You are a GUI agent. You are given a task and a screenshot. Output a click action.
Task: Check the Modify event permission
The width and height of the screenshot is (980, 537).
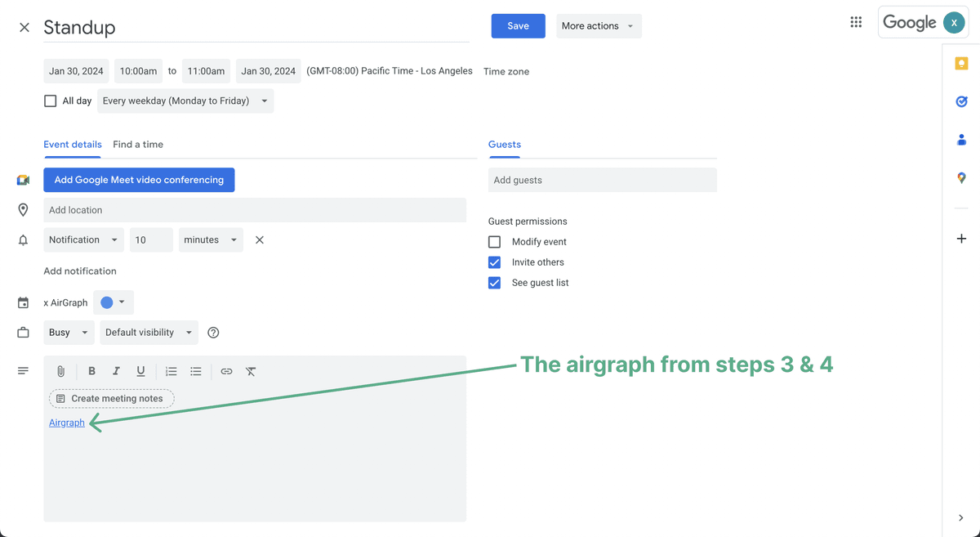495,242
